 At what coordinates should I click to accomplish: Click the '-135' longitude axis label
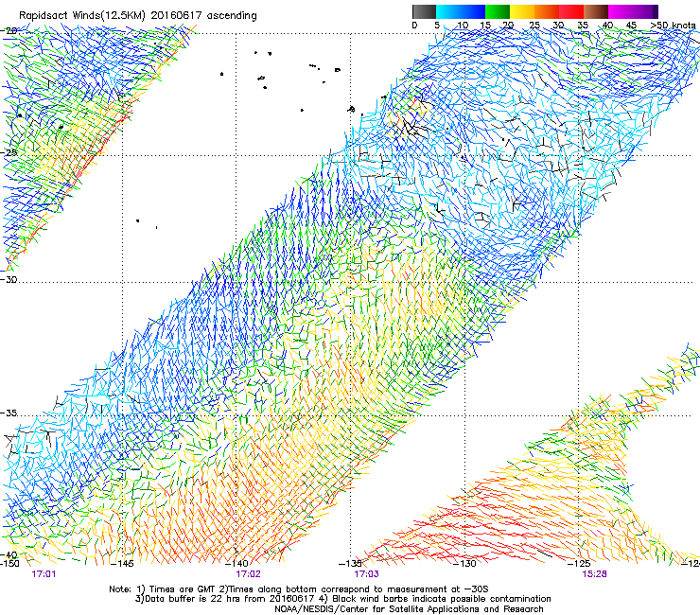(350, 564)
